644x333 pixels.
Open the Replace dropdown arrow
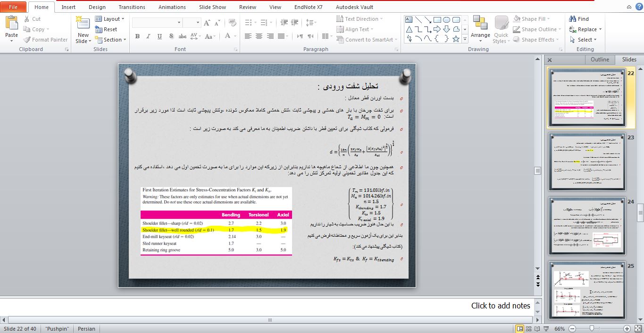pos(601,29)
